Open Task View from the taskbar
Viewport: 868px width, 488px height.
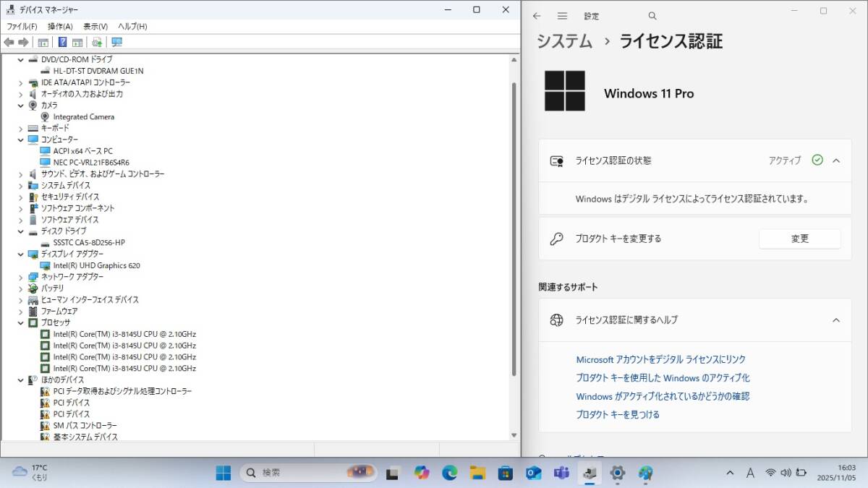(393, 473)
